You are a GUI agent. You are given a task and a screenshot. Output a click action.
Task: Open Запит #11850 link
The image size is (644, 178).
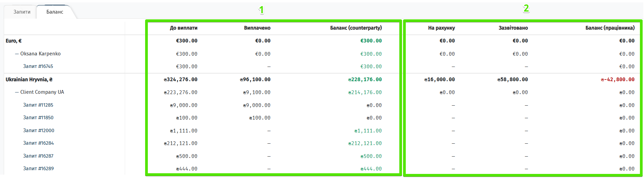coord(38,118)
